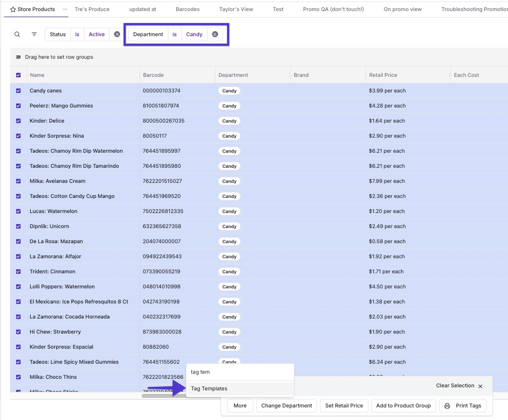Select Tag Templates from the results
The width and height of the screenshot is (508, 420).
coord(240,388)
